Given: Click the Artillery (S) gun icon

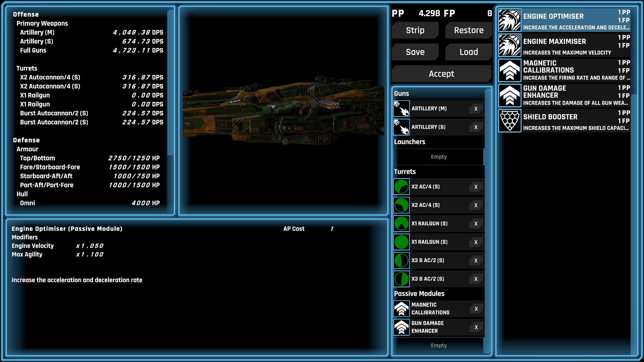Looking at the screenshot, I should 401,127.
